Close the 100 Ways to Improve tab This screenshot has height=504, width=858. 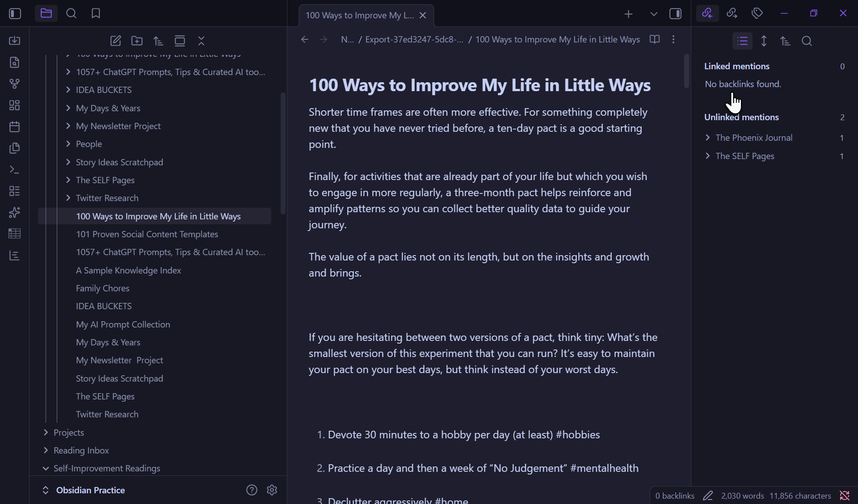(423, 15)
